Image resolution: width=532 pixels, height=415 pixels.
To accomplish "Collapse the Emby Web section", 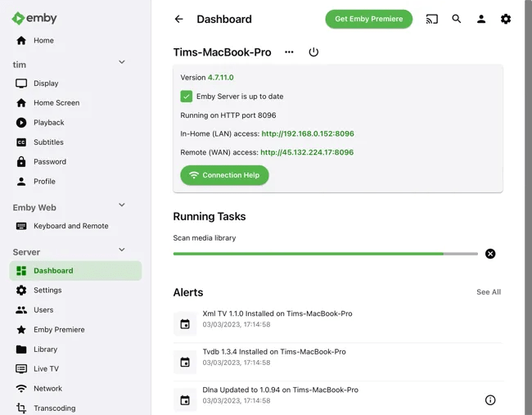I will pos(122,205).
